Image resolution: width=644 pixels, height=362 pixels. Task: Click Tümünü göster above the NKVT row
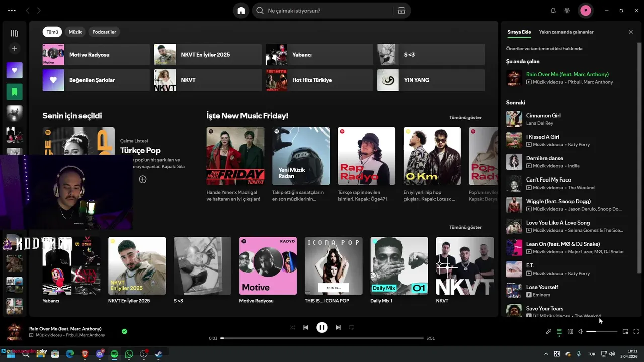pos(465,227)
